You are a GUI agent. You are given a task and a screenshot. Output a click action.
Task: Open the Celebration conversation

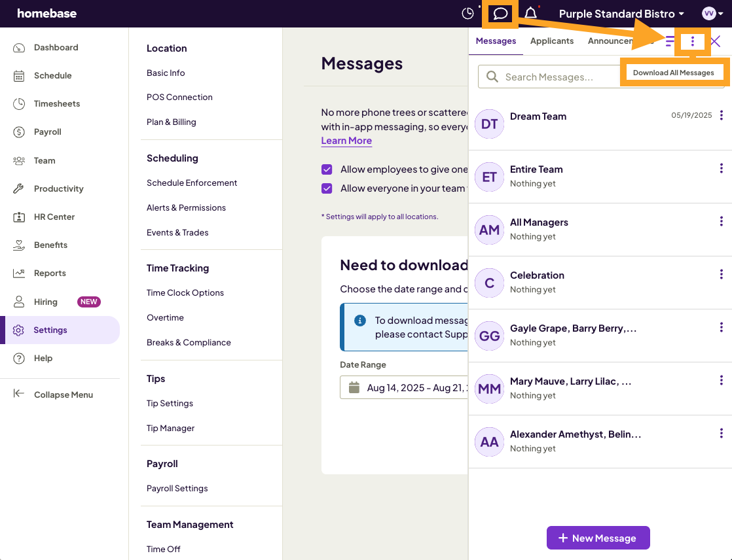(600, 283)
